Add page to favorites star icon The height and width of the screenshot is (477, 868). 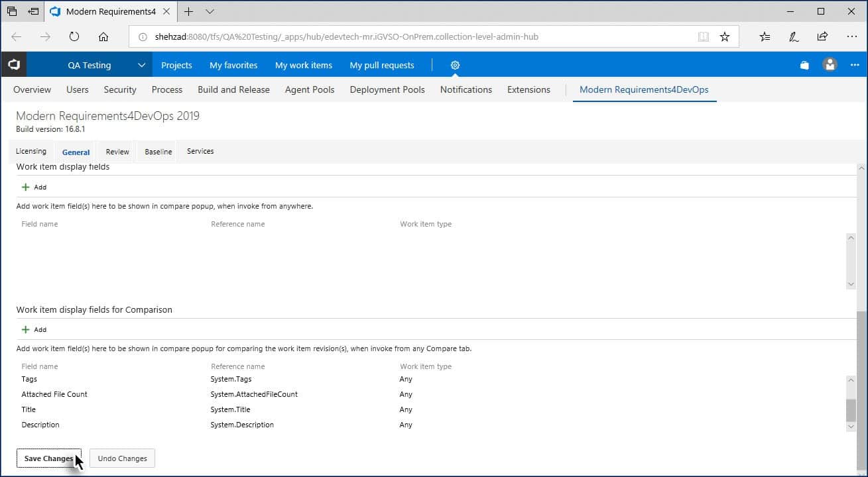coord(725,36)
